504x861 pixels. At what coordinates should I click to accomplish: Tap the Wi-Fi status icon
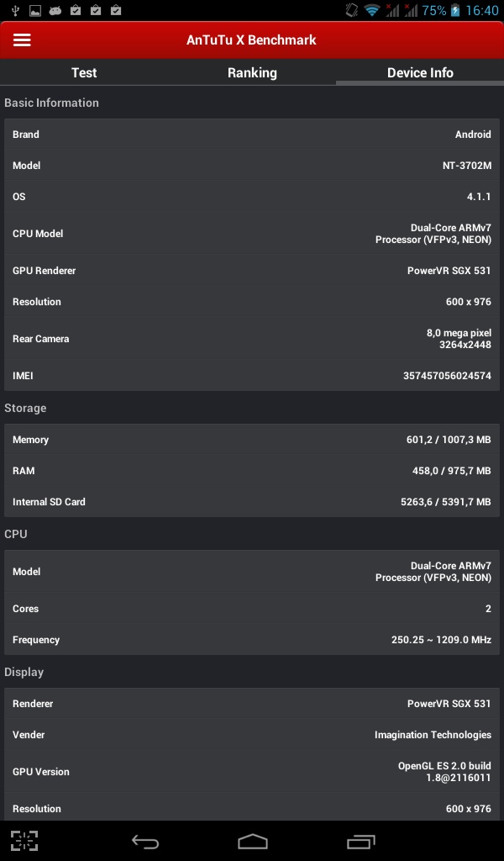372,11
